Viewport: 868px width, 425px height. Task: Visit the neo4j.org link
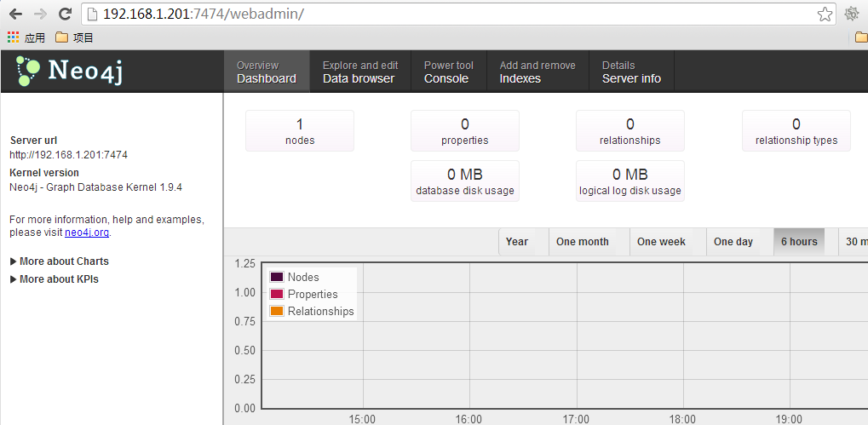86,233
